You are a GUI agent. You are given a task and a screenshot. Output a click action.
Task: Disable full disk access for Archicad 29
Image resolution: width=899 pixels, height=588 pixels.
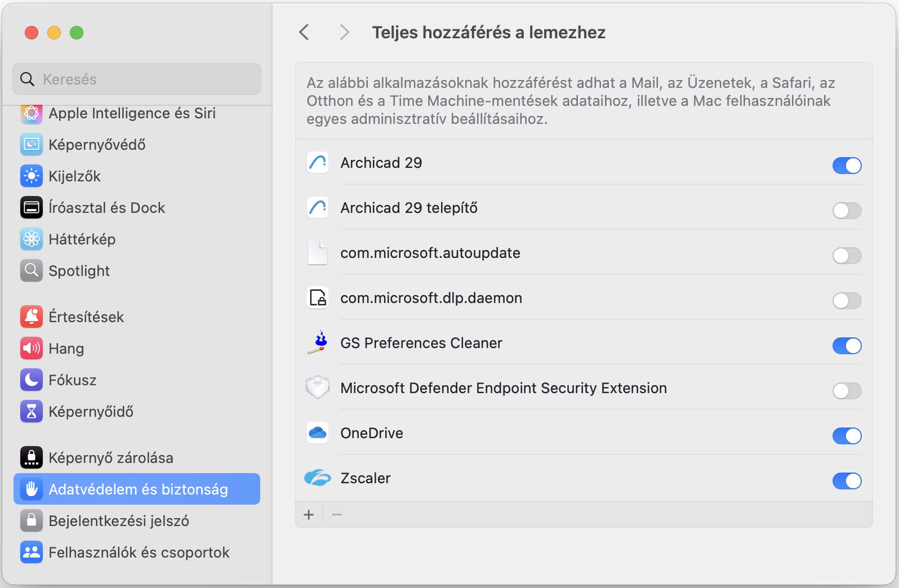click(847, 166)
